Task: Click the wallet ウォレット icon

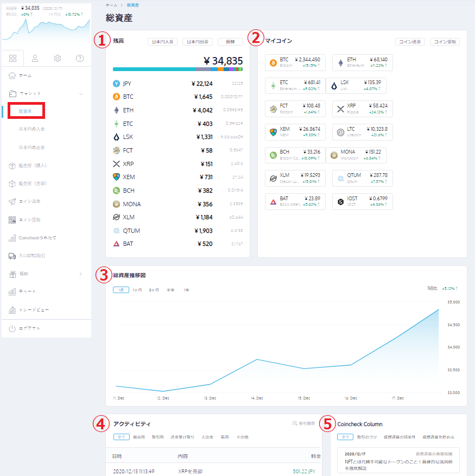Action: pyautogui.click(x=12, y=94)
